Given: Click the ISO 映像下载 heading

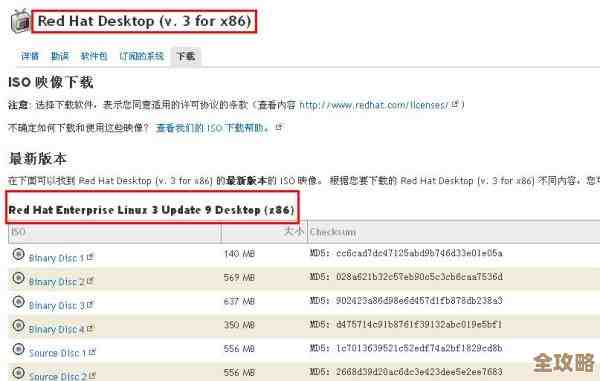Looking at the screenshot, I should [x=51, y=82].
